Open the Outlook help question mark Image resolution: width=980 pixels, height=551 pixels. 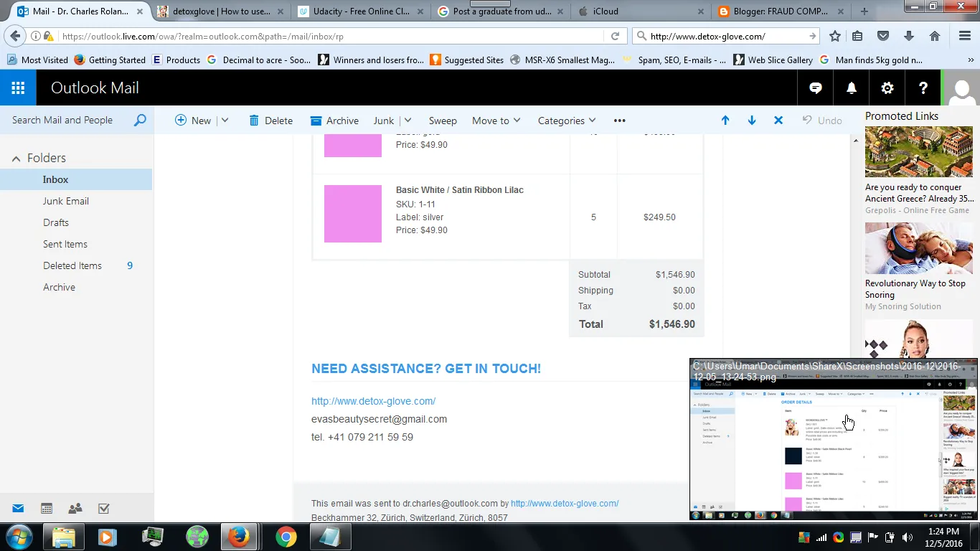coord(923,88)
